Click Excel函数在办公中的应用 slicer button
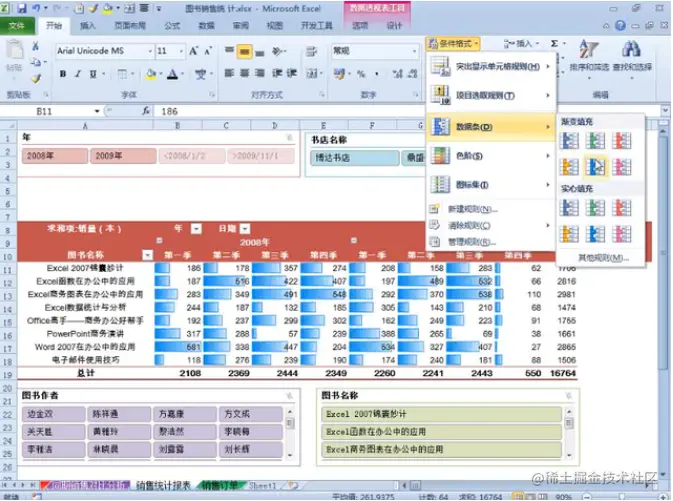 441,432
